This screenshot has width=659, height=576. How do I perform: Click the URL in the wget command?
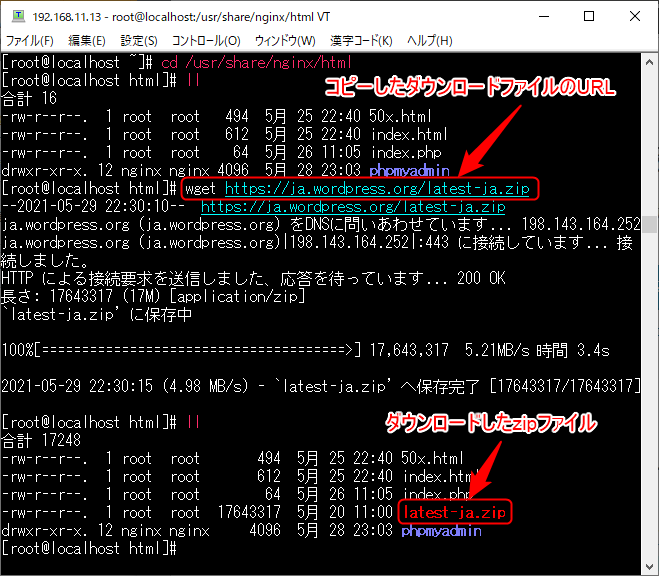378,188
